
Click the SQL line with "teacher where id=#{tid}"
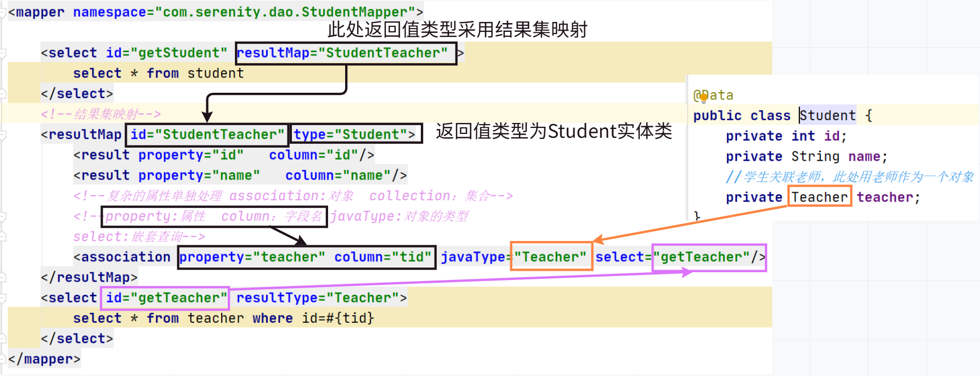[x=224, y=318]
